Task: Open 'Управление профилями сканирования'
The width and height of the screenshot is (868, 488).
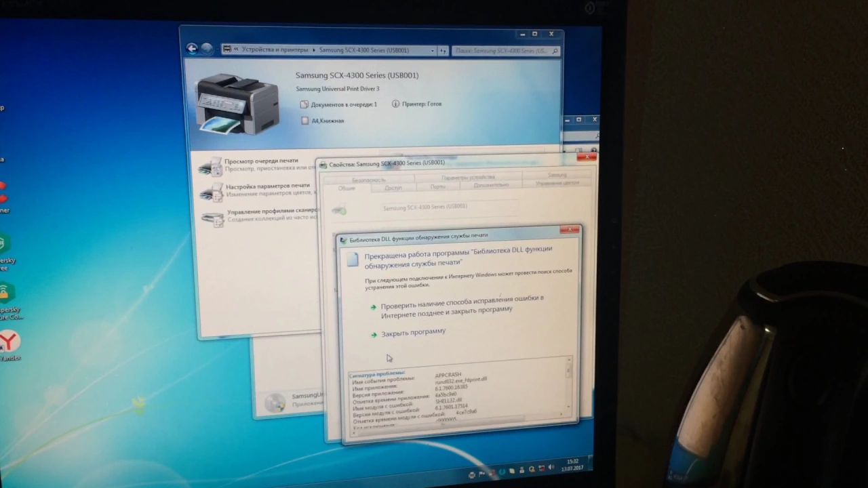Action: click(272, 211)
